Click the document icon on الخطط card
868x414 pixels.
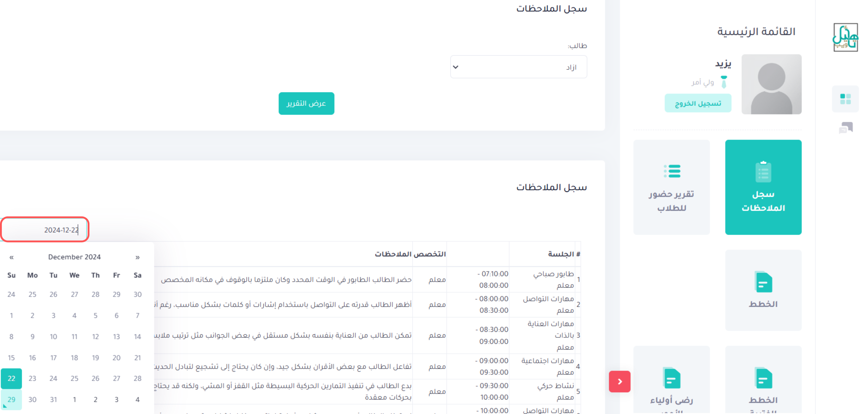coord(763,282)
